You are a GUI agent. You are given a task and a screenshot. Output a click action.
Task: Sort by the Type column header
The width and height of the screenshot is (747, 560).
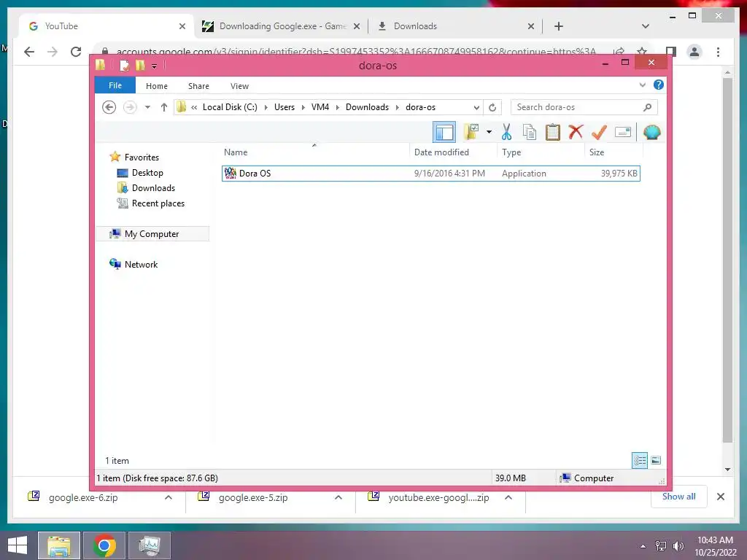pyautogui.click(x=541, y=152)
